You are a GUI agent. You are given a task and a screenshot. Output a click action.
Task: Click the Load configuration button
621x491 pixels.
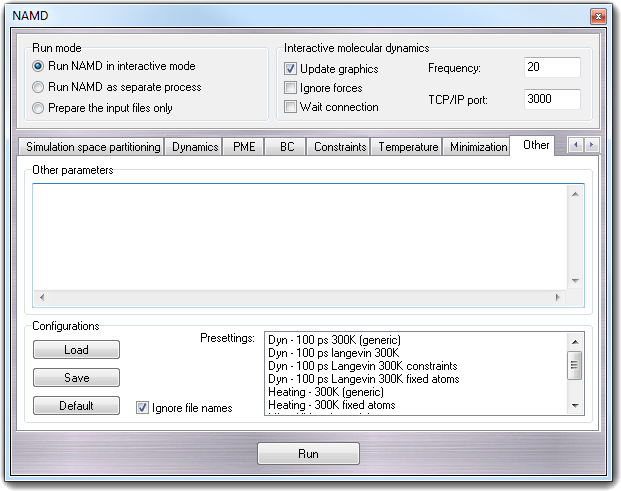tap(76, 350)
